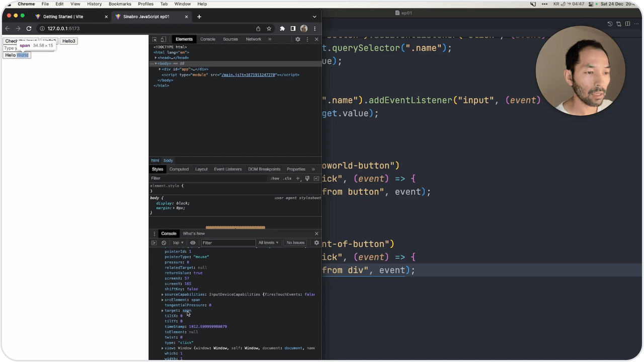644x362 pixels.
Task: Open the top JavaScript context dropdown
Action: click(x=178, y=243)
